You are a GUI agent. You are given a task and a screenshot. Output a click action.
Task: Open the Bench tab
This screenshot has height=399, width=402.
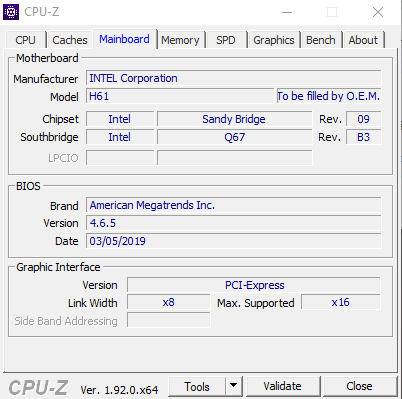tap(321, 40)
